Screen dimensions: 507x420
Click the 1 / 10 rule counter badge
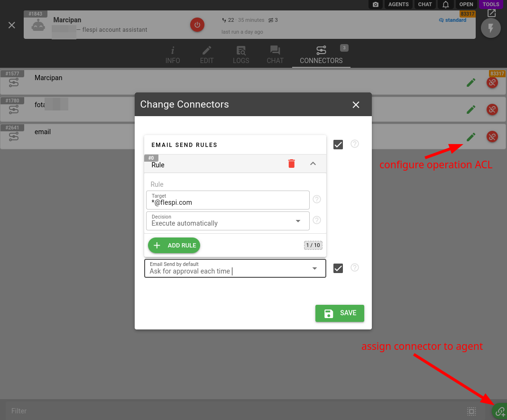313,245
